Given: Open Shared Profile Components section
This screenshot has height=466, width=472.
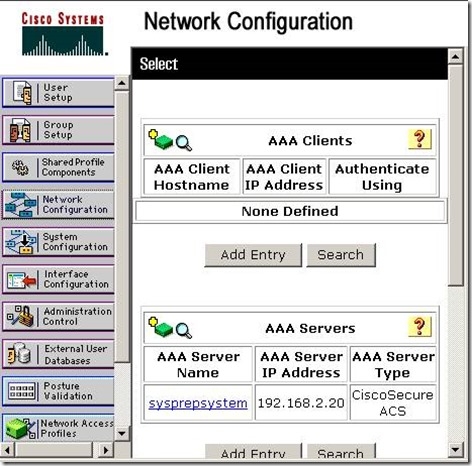Looking at the screenshot, I should tap(58, 167).
